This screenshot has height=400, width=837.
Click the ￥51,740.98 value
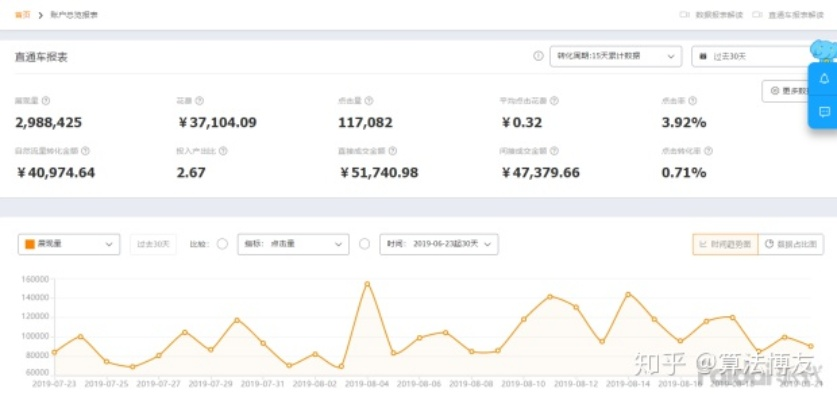tap(378, 173)
